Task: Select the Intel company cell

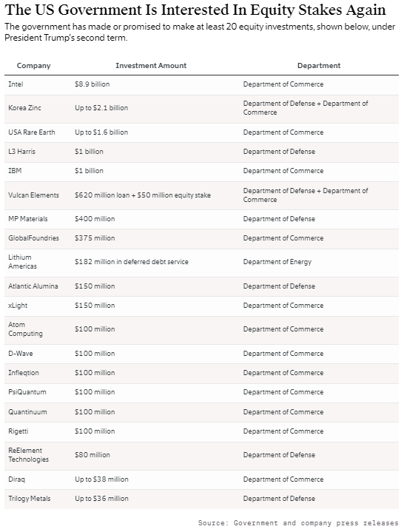Action: 16,84
